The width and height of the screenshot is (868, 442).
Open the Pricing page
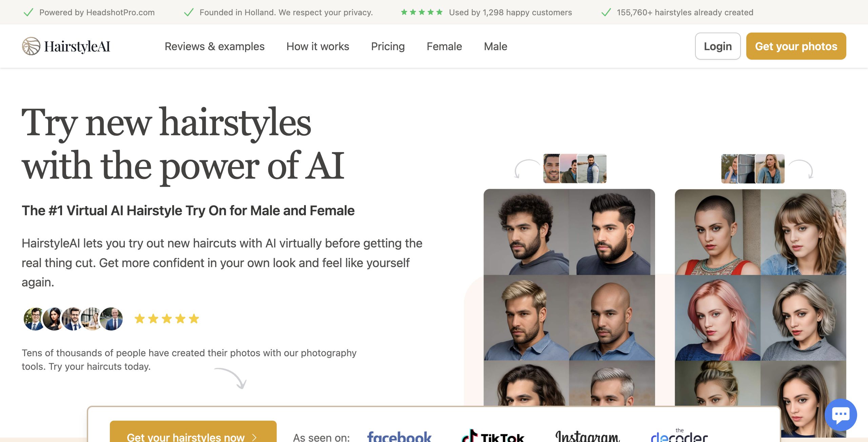pyautogui.click(x=388, y=46)
